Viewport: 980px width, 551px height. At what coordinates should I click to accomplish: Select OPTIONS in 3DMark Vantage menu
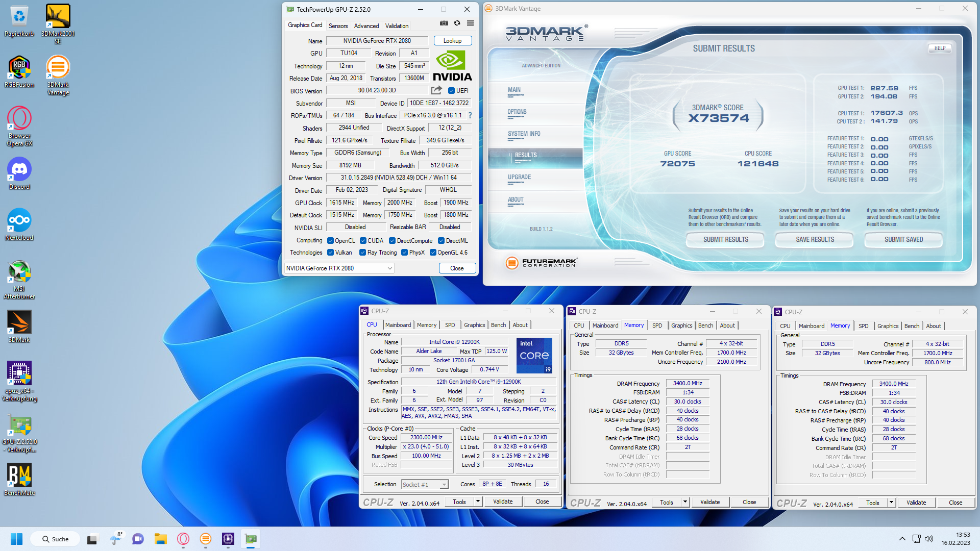[x=517, y=112]
